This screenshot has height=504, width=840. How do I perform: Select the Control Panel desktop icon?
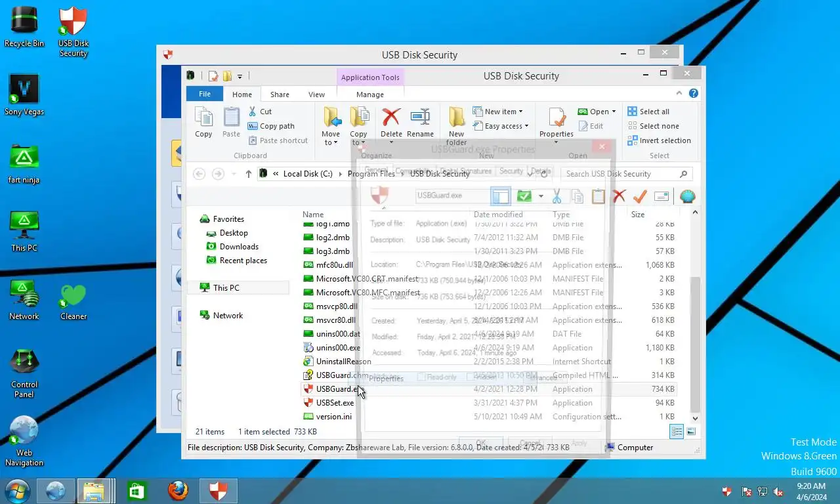[x=24, y=373]
